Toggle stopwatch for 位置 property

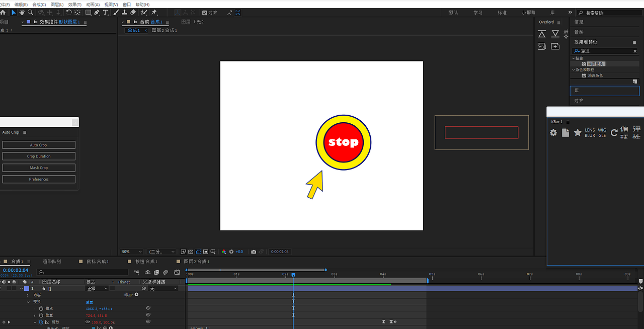pos(41,315)
